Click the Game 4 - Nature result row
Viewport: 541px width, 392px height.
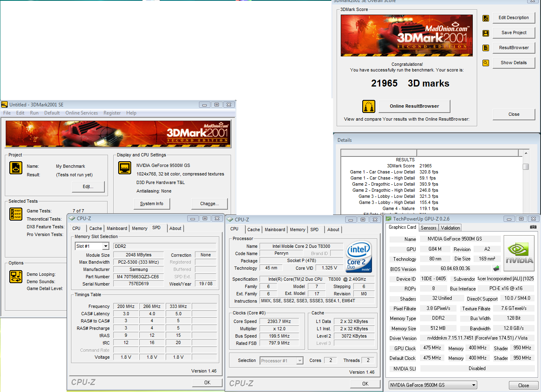pos(410,208)
